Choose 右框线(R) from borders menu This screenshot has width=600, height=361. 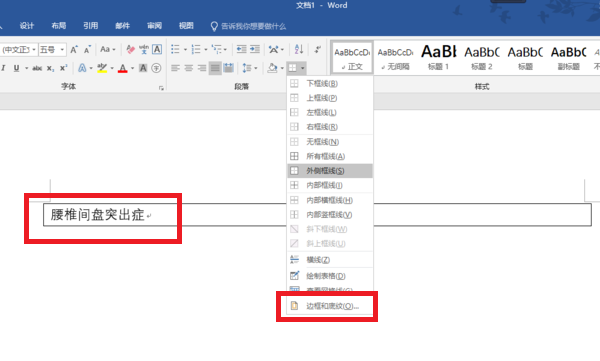point(330,127)
